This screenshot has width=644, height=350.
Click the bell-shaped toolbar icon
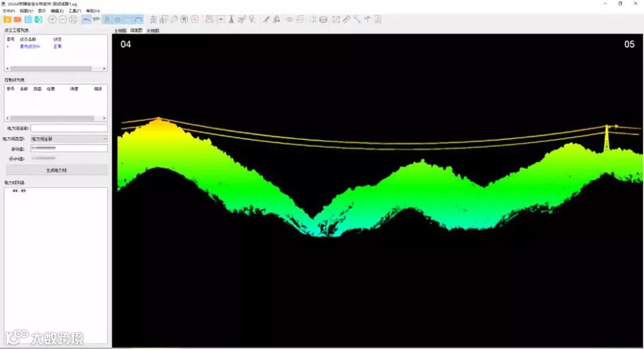[277, 19]
